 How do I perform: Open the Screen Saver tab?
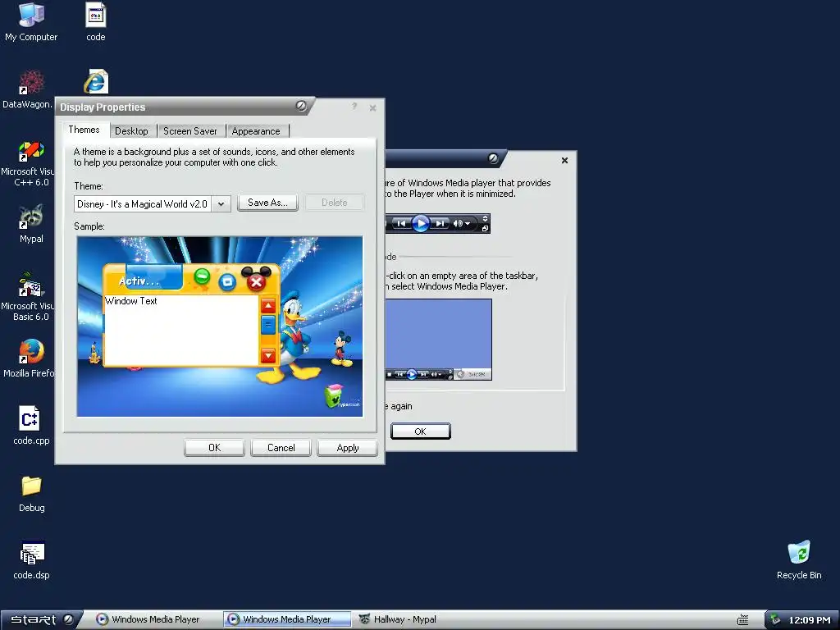[x=190, y=131]
